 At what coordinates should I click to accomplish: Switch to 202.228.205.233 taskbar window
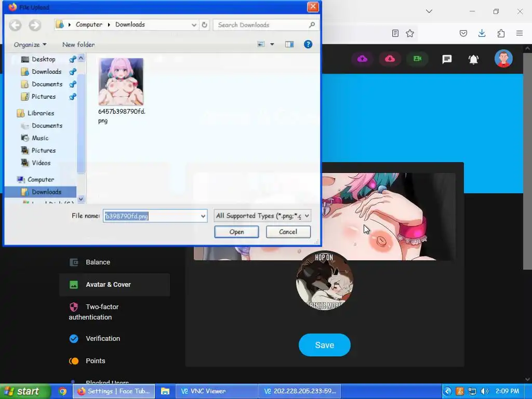[300, 391]
